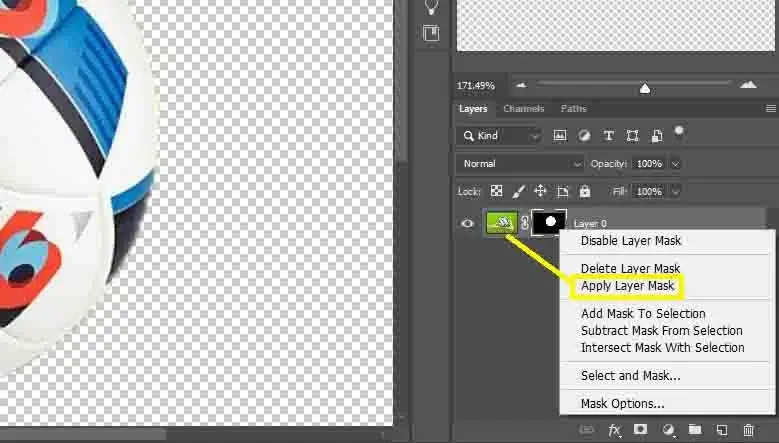The height and width of the screenshot is (443, 779).
Task: Open the Learn lightbulb panel icon
Action: [431, 7]
